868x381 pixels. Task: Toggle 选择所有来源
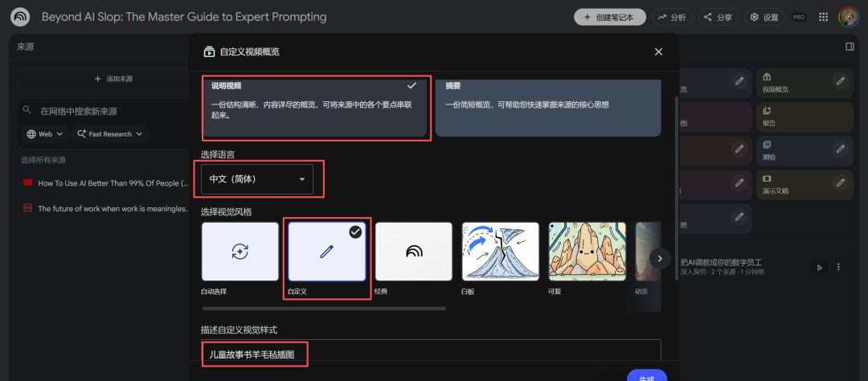point(43,160)
